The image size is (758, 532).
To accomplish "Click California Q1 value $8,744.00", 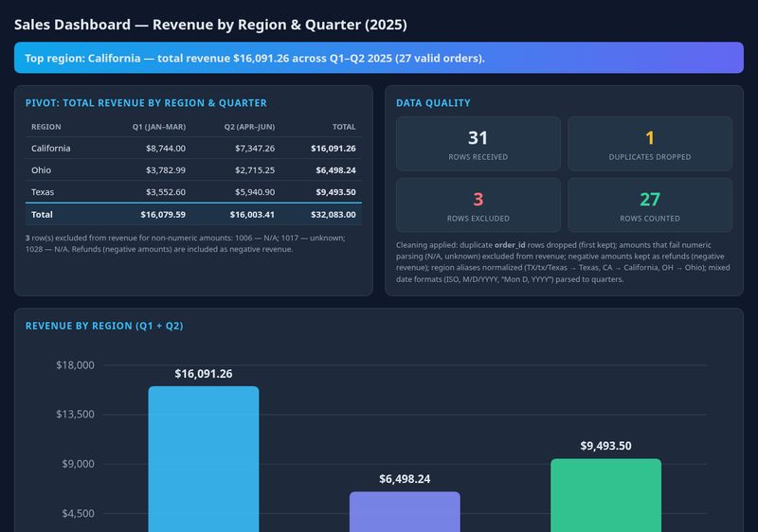I will pos(166,149).
